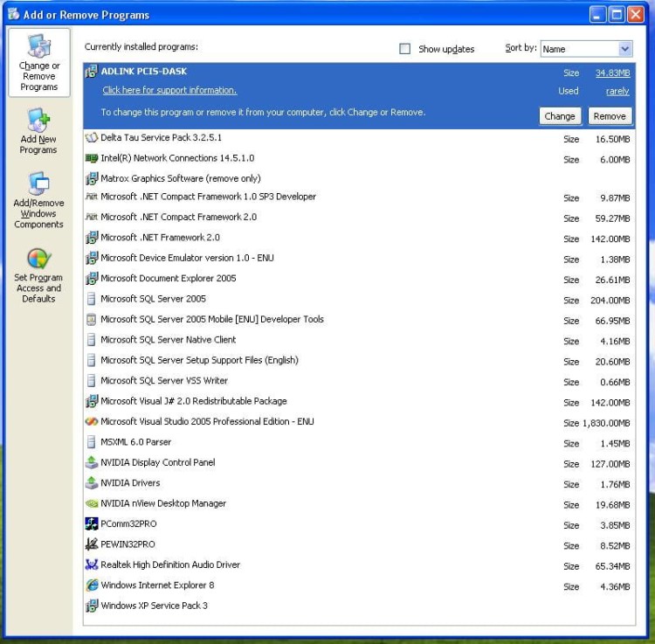Select the PEWIN32PRO program icon
Image resolution: width=655 pixels, height=644 pixels.
pyautogui.click(x=92, y=544)
